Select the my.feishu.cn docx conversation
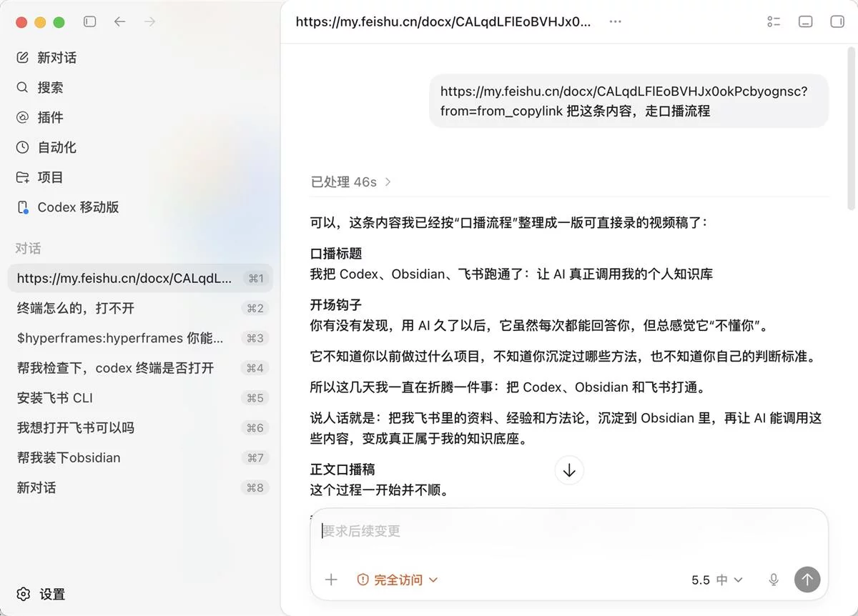 pyautogui.click(x=140, y=278)
